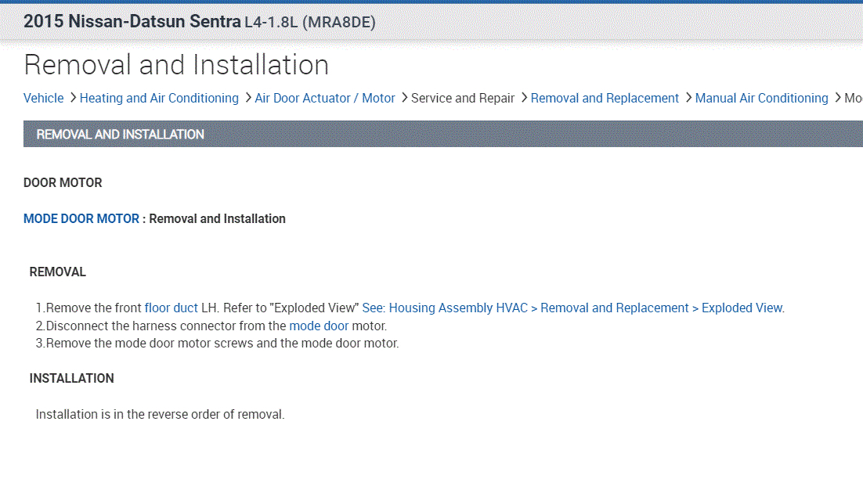Open Removal and Replacement breadcrumb link

605,98
